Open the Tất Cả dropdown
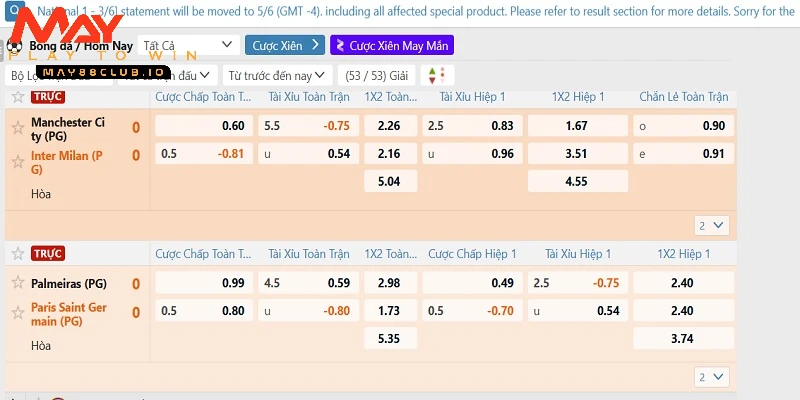 (188, 46)
